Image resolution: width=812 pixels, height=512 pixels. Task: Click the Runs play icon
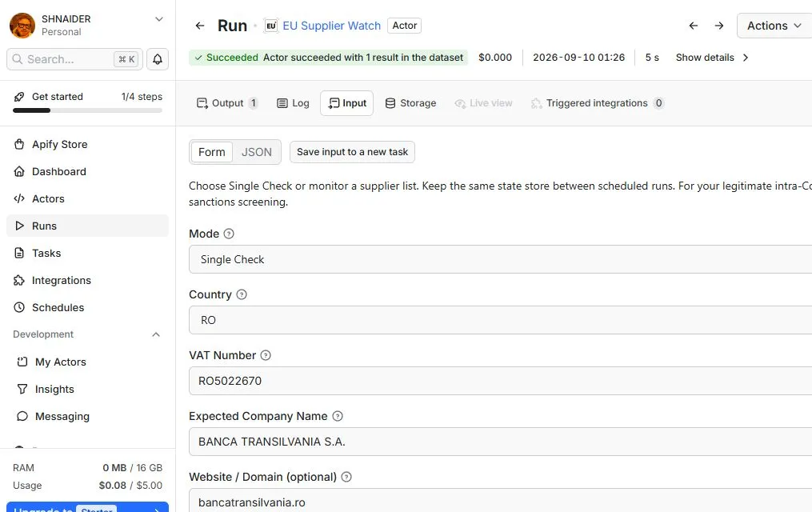click(x=19, y=226)
